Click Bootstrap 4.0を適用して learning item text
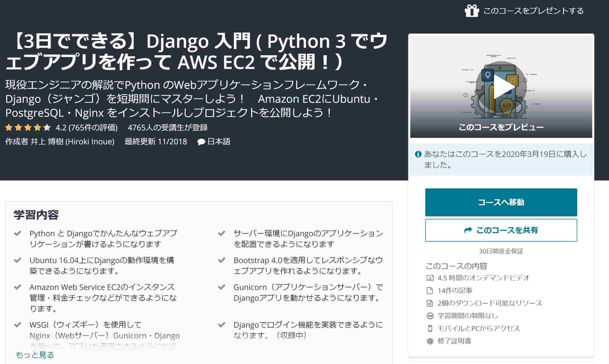 click(x=308, y=266)
